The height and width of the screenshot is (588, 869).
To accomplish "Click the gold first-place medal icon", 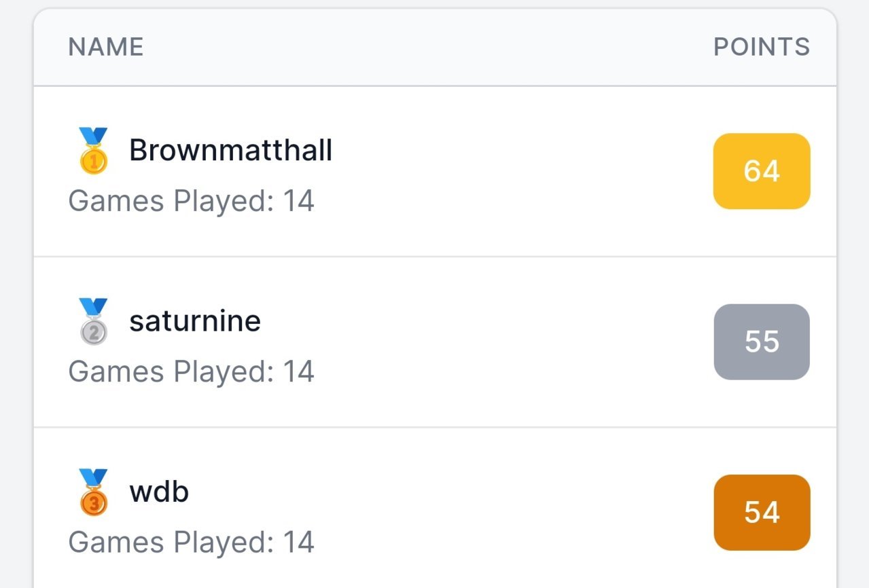I will [94, 150].
